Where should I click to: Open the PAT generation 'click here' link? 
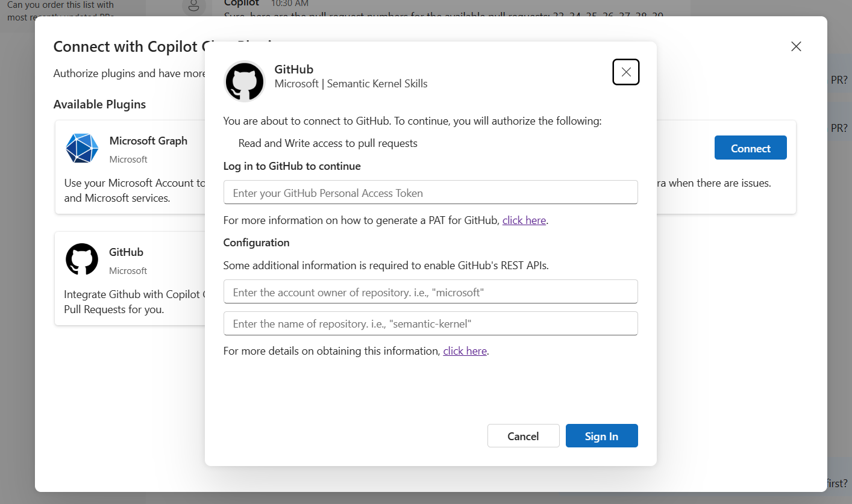pyautogui.click(x=524, y=220)
